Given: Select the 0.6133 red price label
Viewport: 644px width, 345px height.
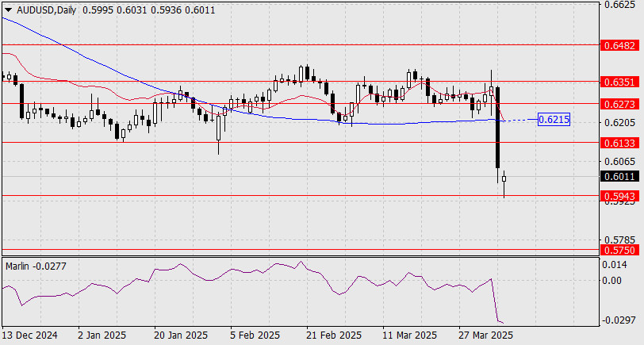Looking at the screenshot, I should point(619,143).
